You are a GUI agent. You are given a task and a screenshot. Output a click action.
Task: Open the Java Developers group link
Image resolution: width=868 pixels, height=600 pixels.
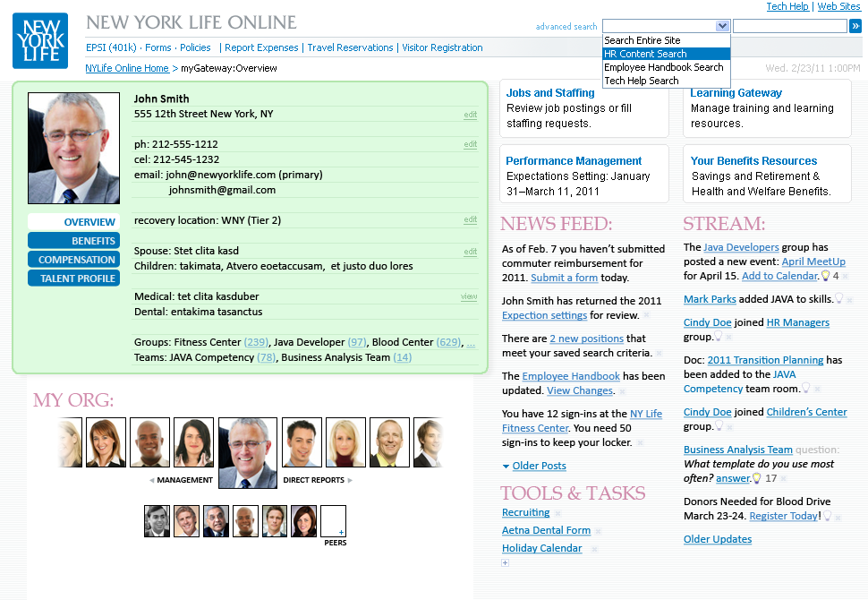[741, 247]
